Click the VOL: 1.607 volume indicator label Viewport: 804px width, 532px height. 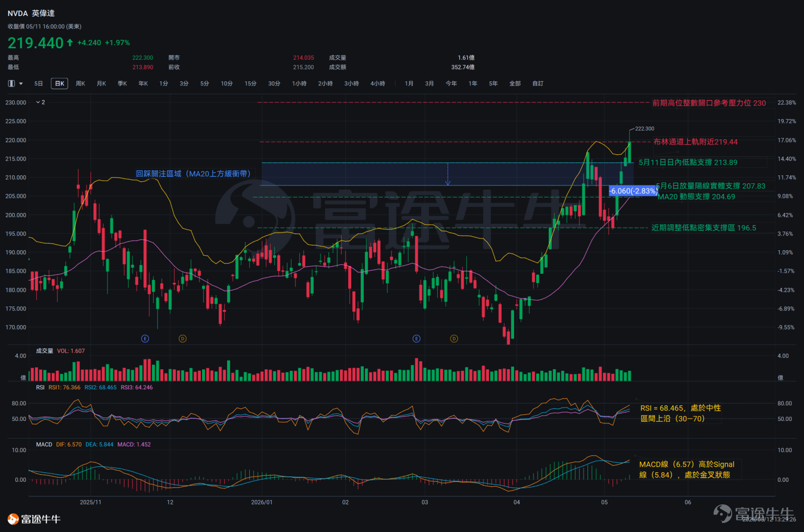click(71, 351)
